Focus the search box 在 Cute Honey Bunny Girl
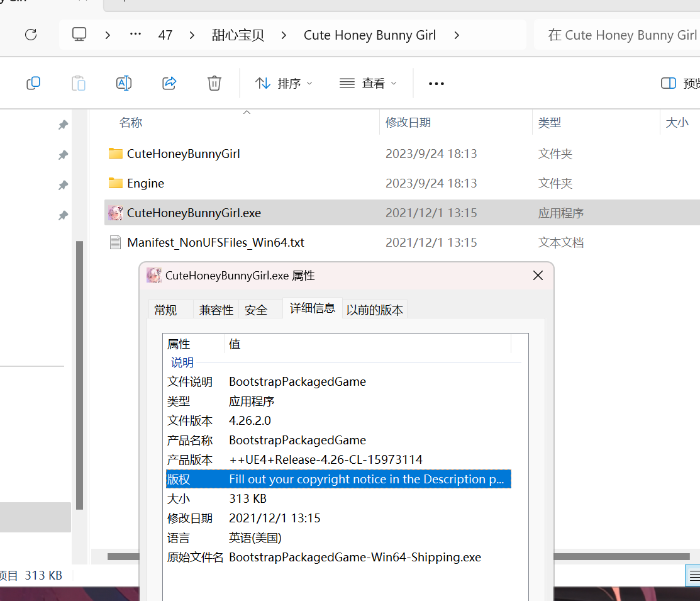 pos(618,35)
